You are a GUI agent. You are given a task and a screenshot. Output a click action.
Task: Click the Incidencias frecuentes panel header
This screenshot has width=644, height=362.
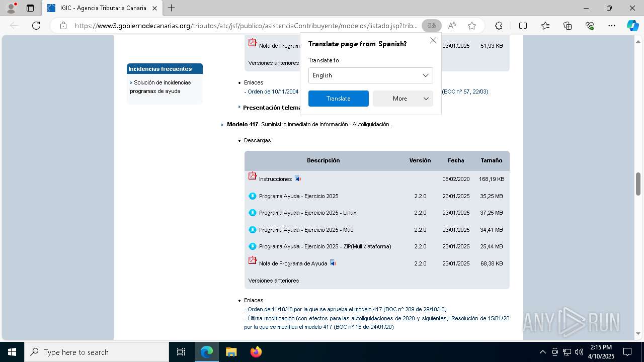(x=165, y=69)
